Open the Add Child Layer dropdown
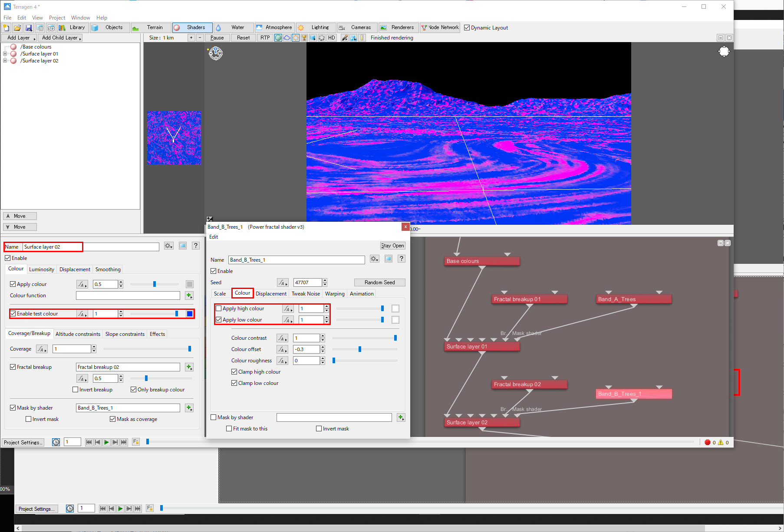 point(61,38)
